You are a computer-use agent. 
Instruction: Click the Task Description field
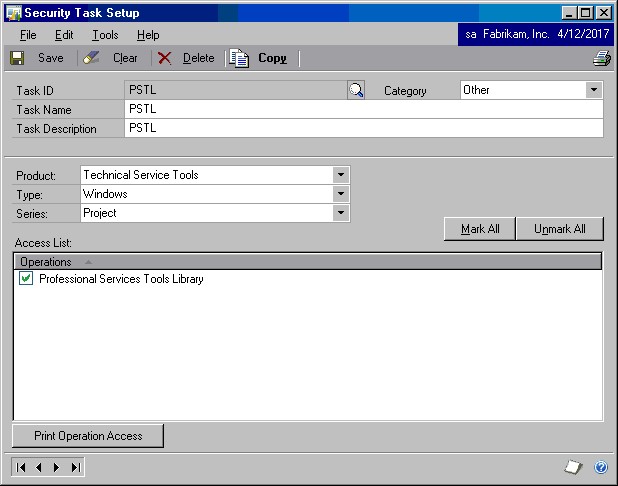364,128
